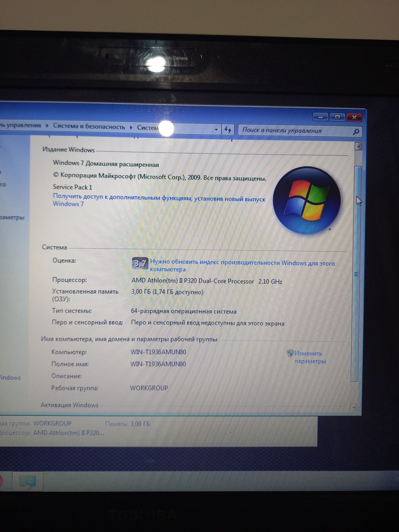The image size is (399, 532).
Task: Open 'Система и безопасность' breadcrumb
Action: point(89,126)
